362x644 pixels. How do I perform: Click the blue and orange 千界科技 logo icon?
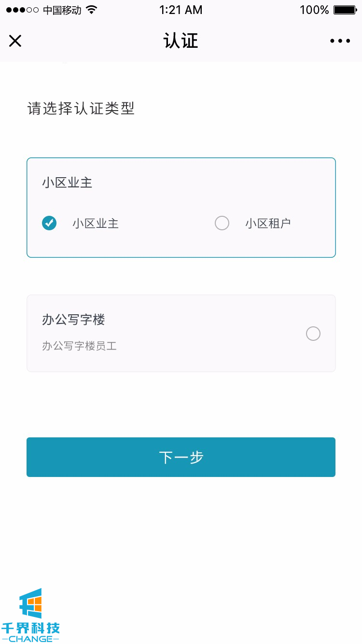[x=31, y=603]
